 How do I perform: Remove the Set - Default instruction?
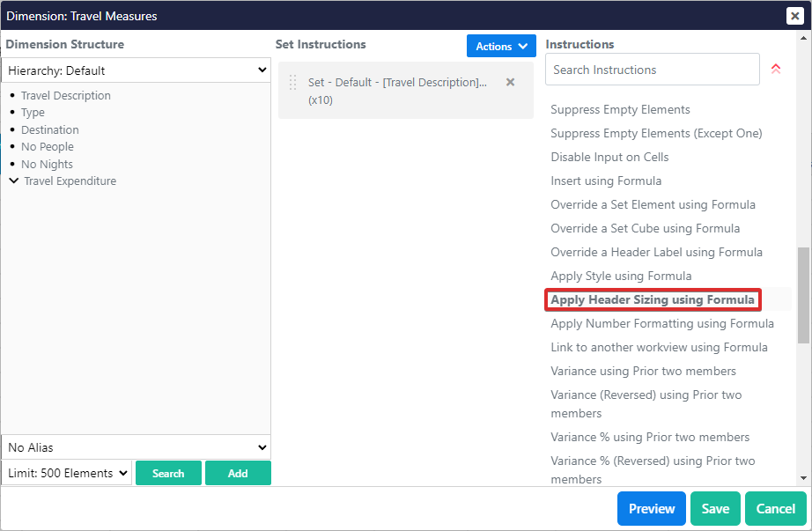click(x=510, y=82)
